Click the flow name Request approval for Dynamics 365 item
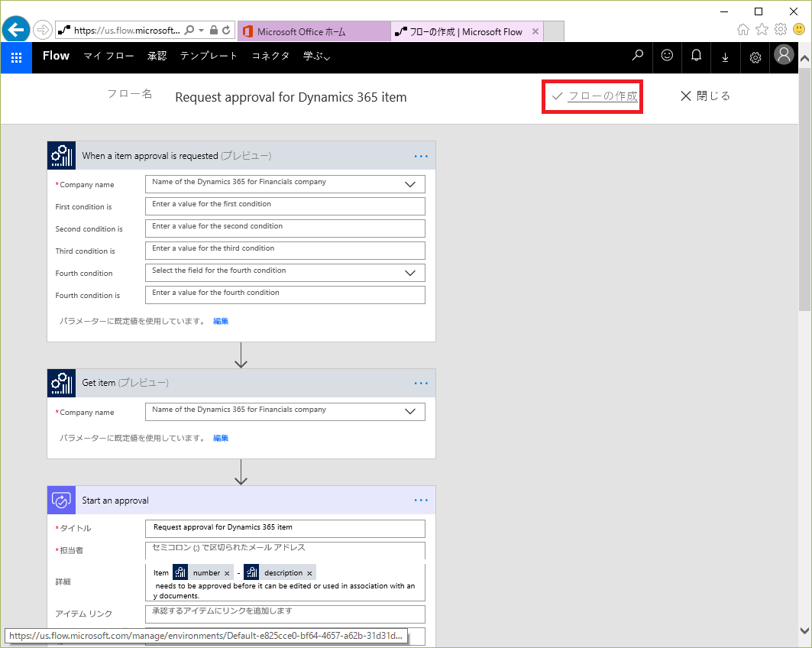This screenshot has height=648, width=812. click(291, 97)
